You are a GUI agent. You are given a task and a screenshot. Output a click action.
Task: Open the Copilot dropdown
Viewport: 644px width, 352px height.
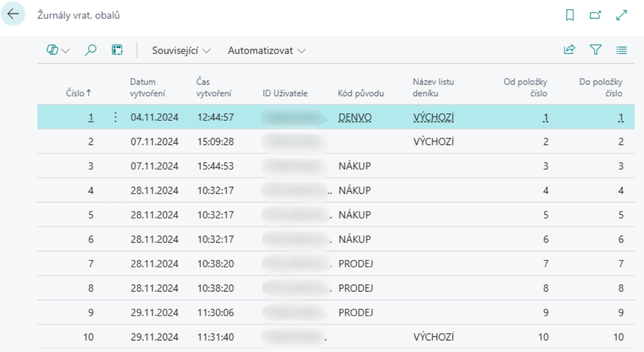[58, 50]
